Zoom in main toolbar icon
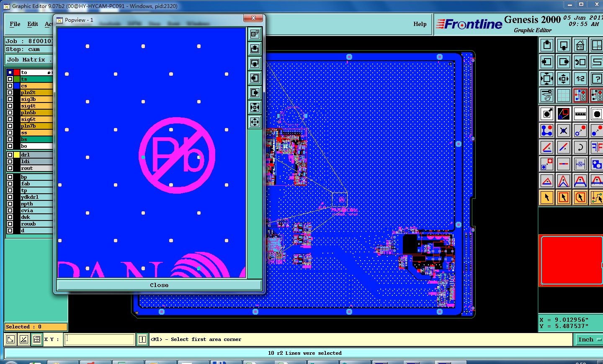This screenshot has width=603, height=364. [x=547, y=79]
